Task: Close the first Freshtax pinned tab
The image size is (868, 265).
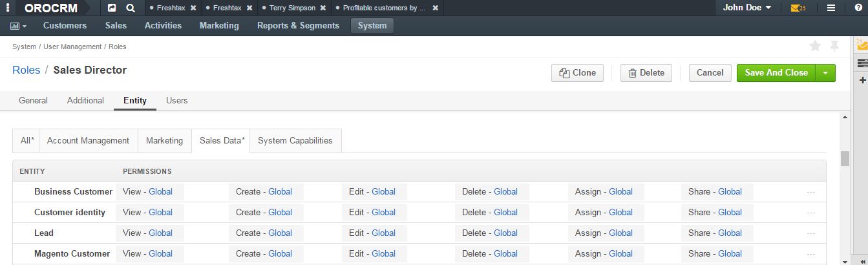Action: point(193,8)
